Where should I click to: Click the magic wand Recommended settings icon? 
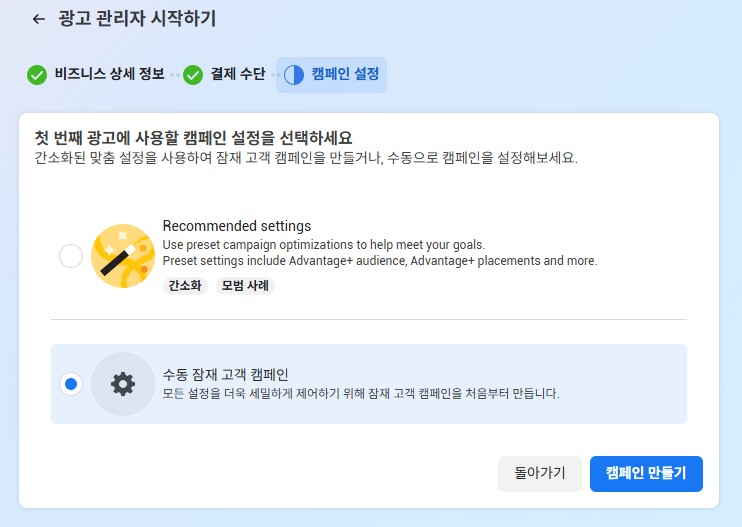click(x=123, y=256)
